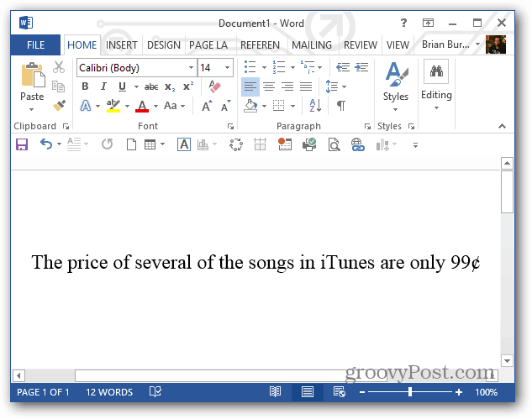Viewport: 532px width, 419px height.
Task: Click the Redo circular arrow
Action: (107, 144)
